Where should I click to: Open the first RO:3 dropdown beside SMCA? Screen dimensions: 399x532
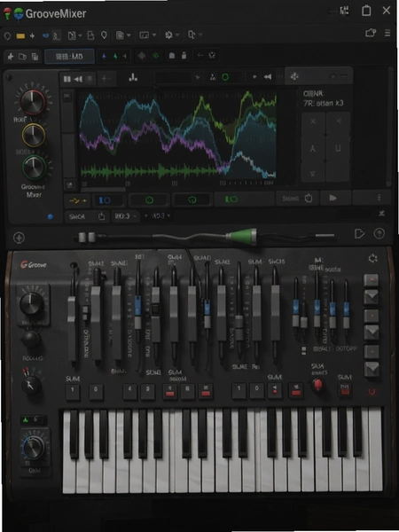pos(125,215)
